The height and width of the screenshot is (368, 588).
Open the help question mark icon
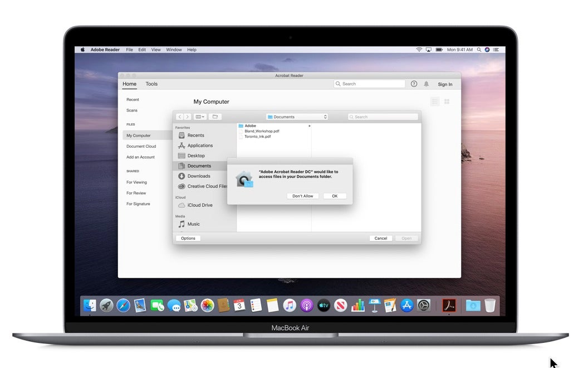pos(414,84)
